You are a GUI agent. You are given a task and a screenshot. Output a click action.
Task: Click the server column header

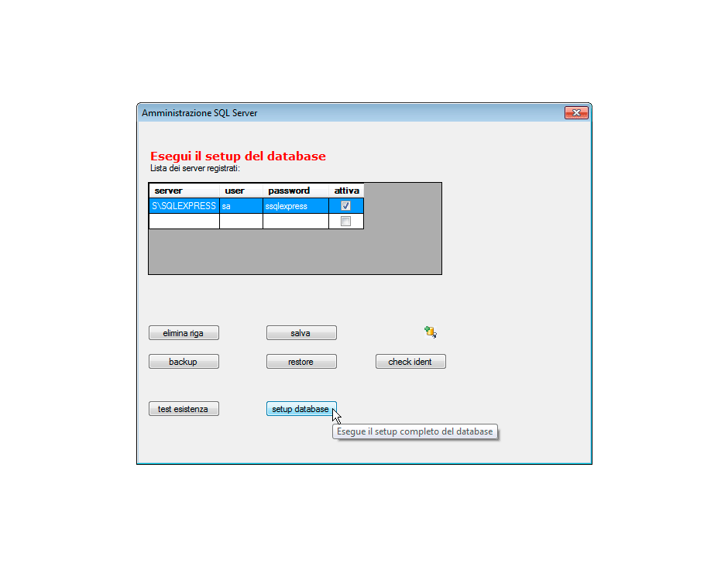click(x=184, y=191)
